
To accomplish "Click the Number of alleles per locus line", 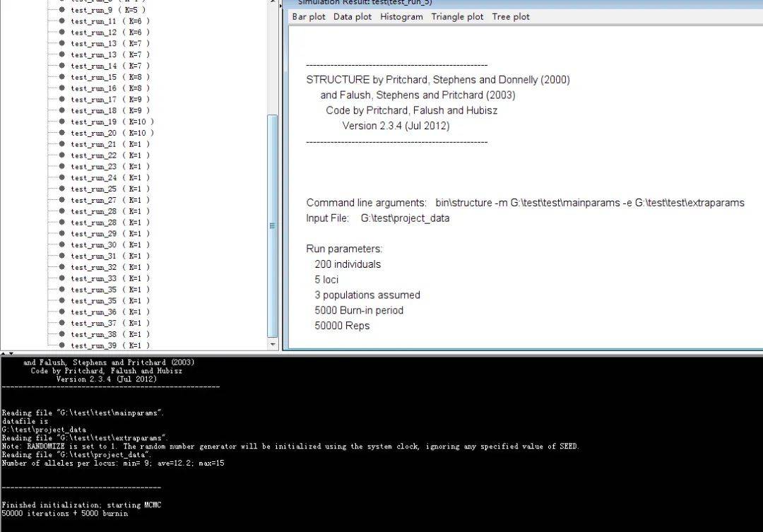I will pyautogui.click(x=113, y=463).
